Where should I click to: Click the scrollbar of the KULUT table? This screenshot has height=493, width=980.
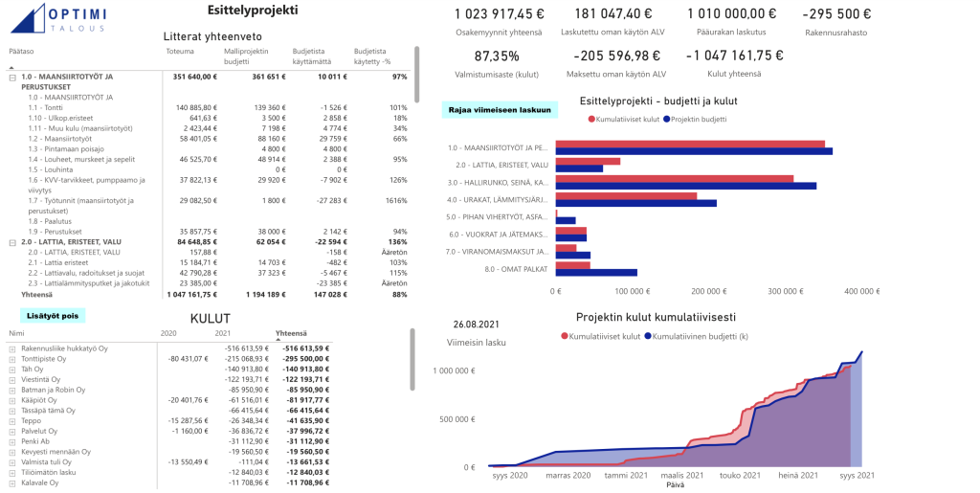pos(413,359)
